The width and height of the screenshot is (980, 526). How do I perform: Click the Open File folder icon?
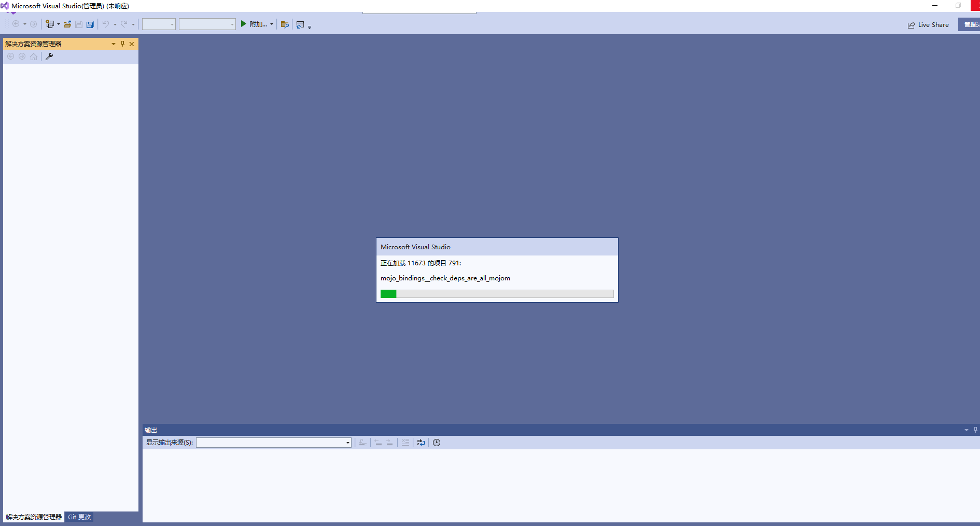[67, 24]
